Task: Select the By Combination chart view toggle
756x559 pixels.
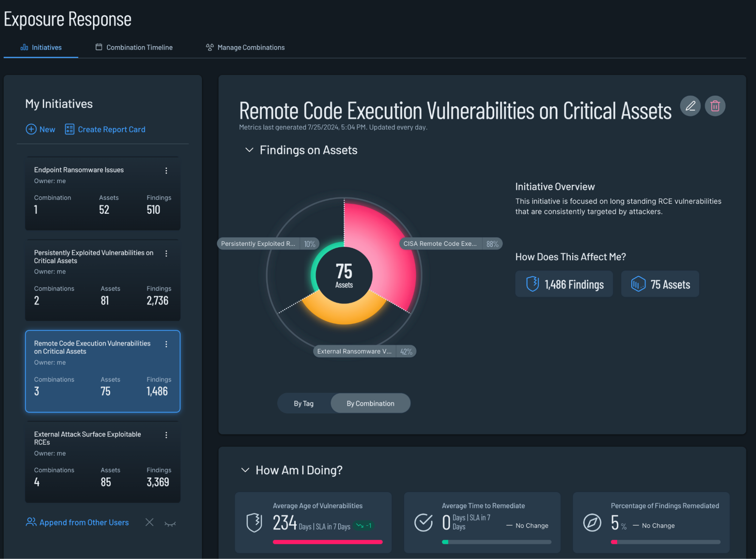Action: pos(370,404)
